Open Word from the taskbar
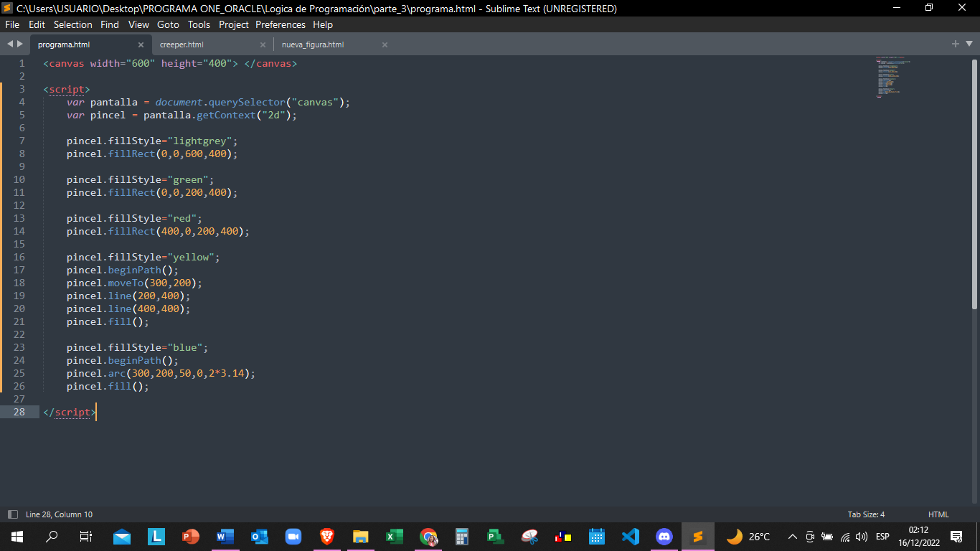 225,537
